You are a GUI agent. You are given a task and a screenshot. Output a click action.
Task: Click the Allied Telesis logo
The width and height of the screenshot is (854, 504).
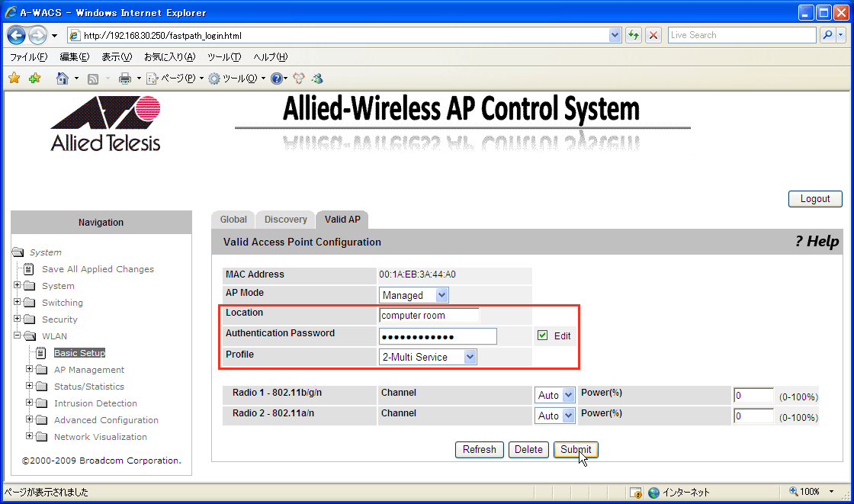pyautogui.click(x=106, y=124)
